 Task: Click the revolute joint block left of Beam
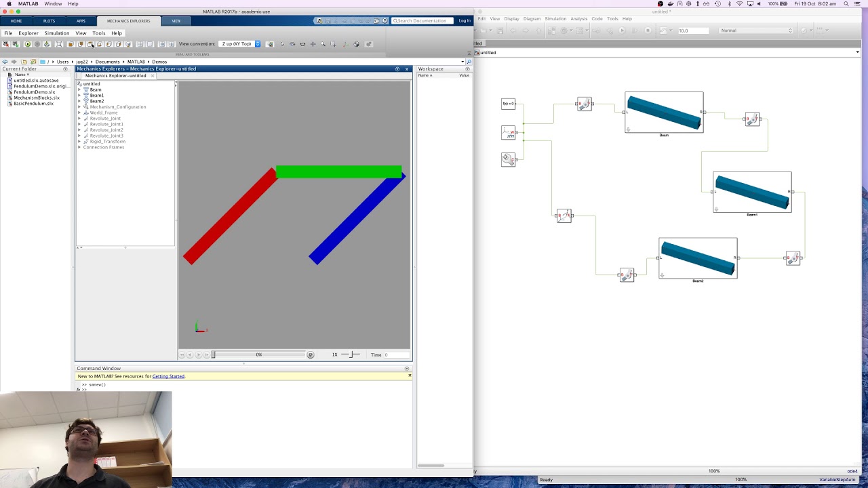585,104
